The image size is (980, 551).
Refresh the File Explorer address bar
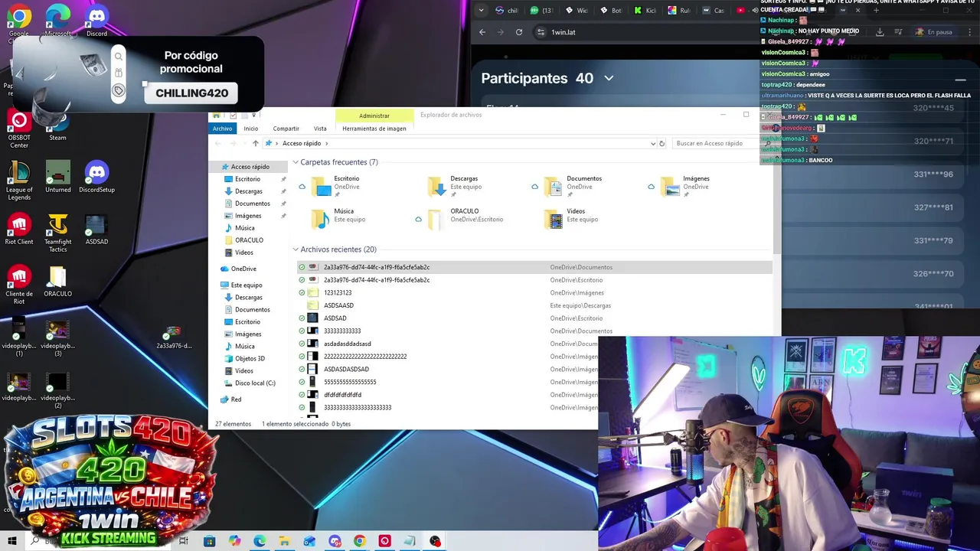pyautogui.click(x=662, y=143)
